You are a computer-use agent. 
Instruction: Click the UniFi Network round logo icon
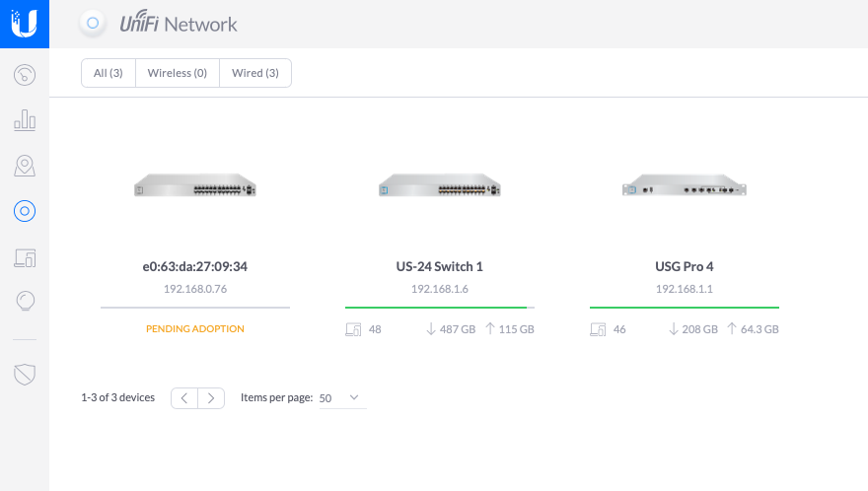tap(93, 23)
